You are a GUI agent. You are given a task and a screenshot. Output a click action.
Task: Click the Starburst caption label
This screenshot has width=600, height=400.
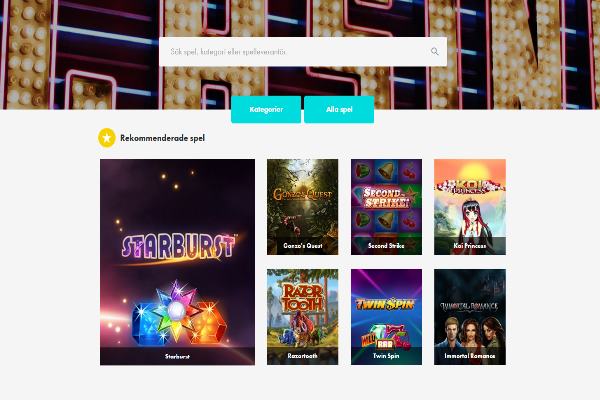click(x=178, y=356)
